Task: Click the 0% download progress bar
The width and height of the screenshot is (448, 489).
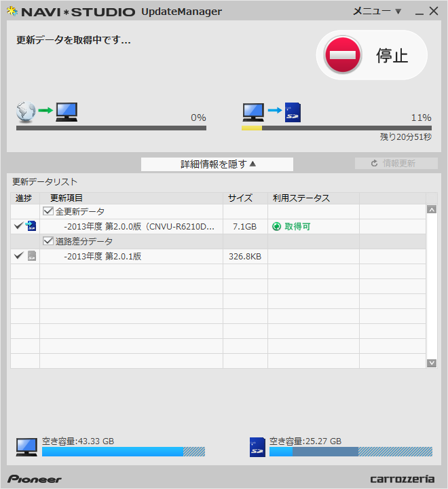Action: click(111, 128)
